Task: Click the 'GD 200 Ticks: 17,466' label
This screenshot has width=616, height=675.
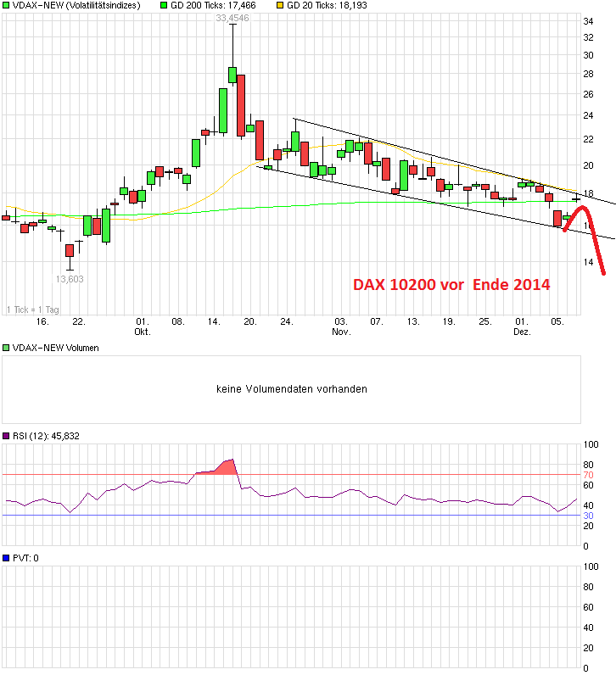Action: pos(213,6)
